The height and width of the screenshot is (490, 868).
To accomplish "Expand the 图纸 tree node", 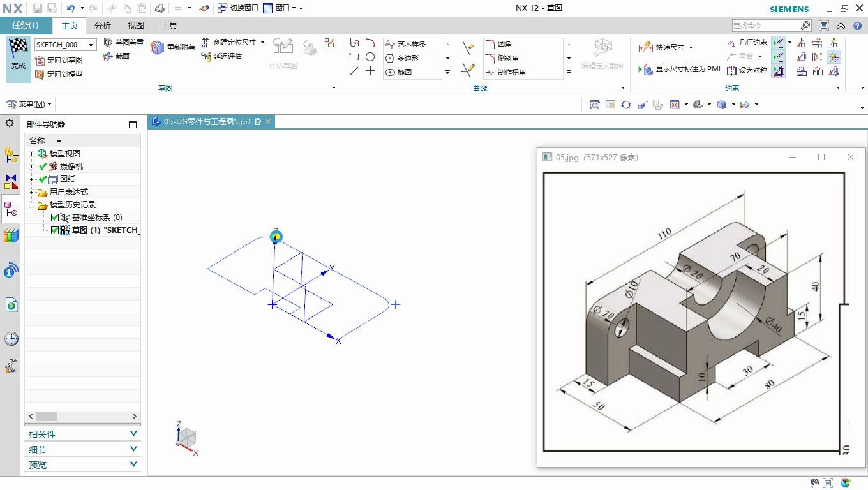I will coord(31,179).
